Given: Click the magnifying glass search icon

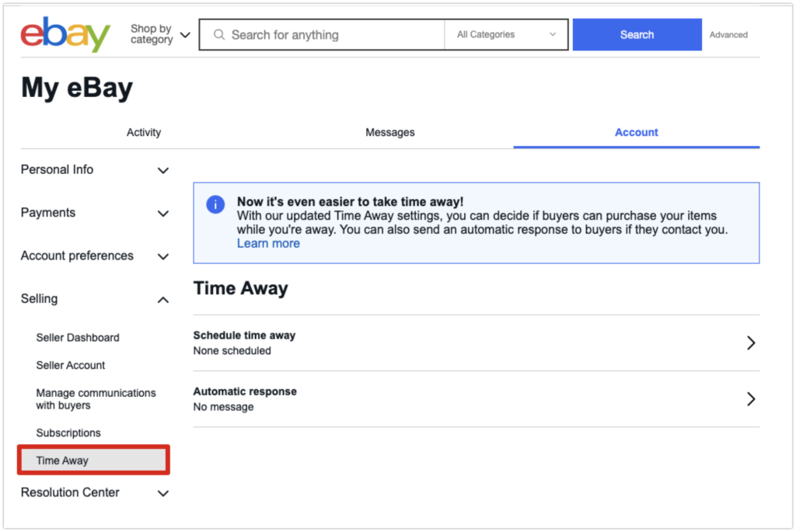Looking at the screenshot, I should pos(218,34).
